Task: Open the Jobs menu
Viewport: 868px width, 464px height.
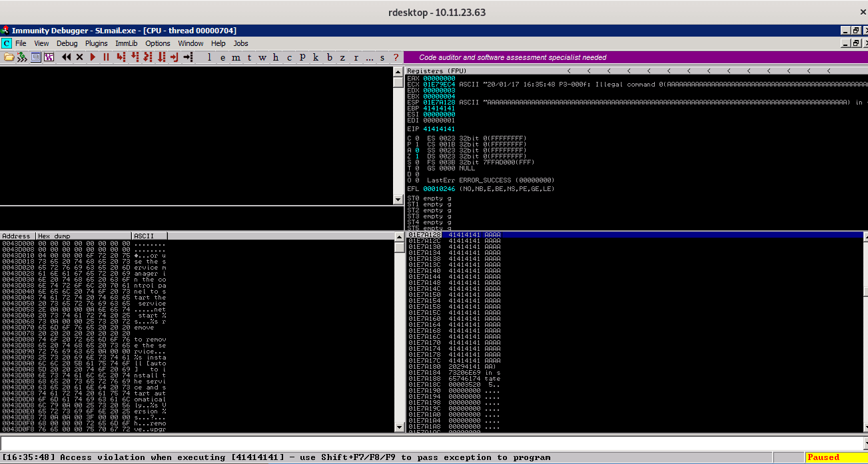Action: click(240, 43)
